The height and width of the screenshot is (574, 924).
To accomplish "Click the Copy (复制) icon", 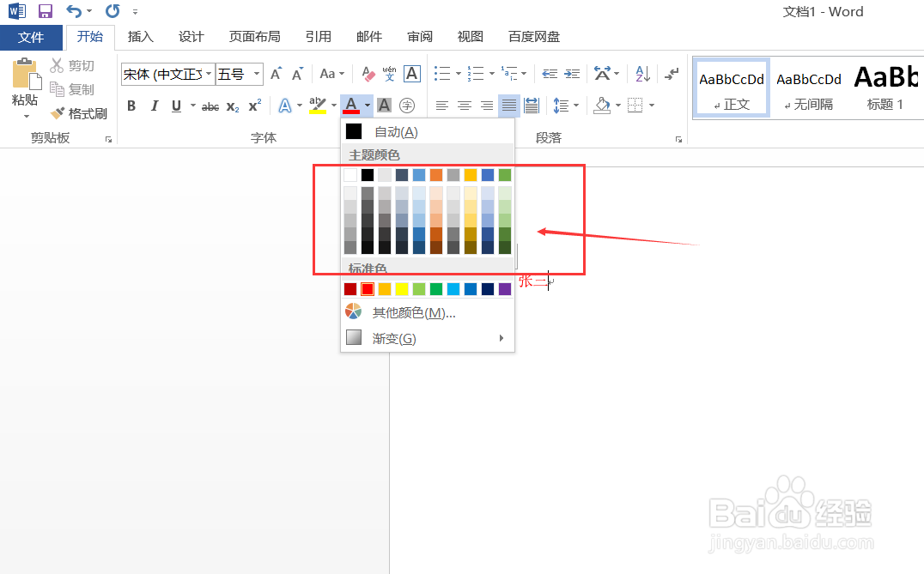I will [x=57, y=89].
